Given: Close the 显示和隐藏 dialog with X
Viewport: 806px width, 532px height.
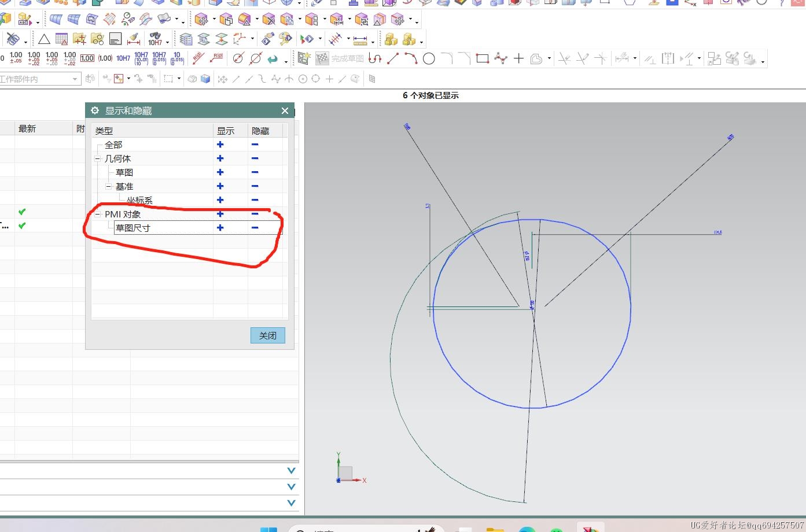Looking at the screenshot, I should point(285,110).
